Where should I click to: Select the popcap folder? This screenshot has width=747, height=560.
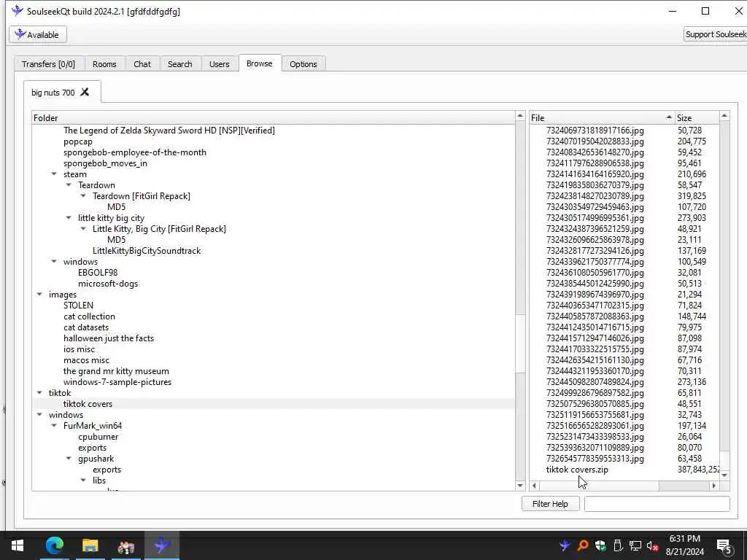coord(77,141)
